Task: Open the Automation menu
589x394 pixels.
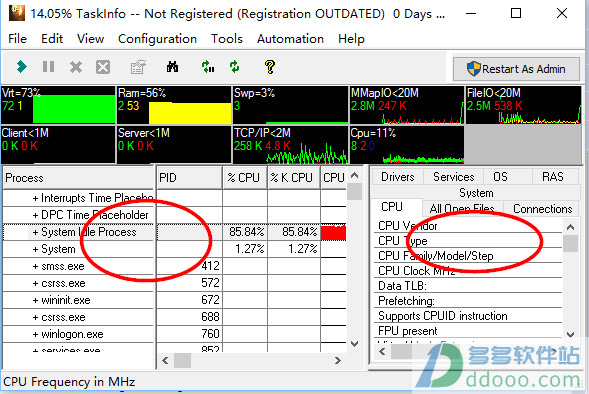Action: [290, 39]
